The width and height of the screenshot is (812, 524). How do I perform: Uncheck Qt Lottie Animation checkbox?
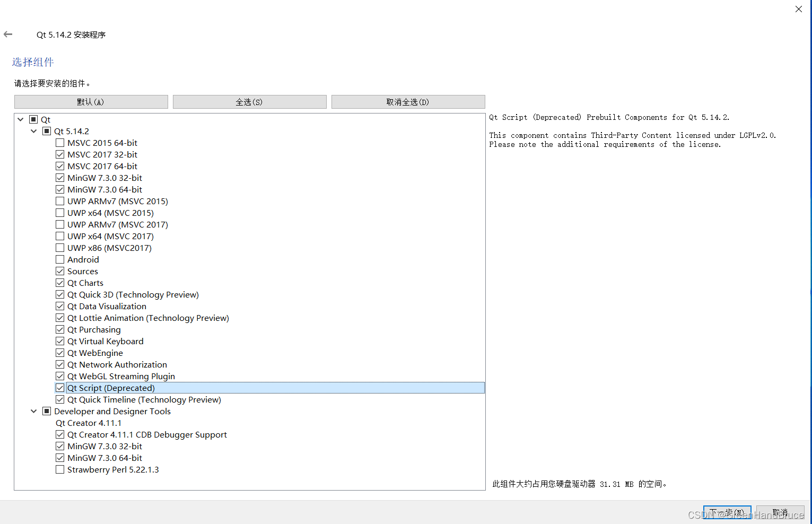[x=60, y=318]
